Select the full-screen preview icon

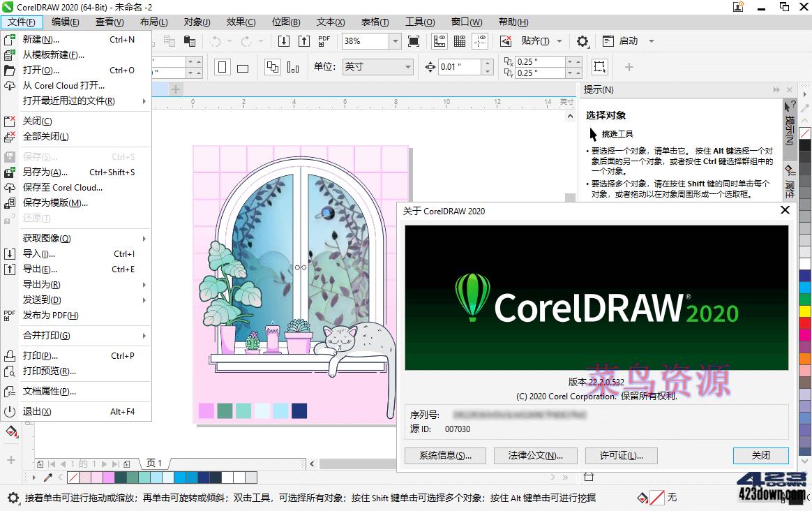coord(414,40)
